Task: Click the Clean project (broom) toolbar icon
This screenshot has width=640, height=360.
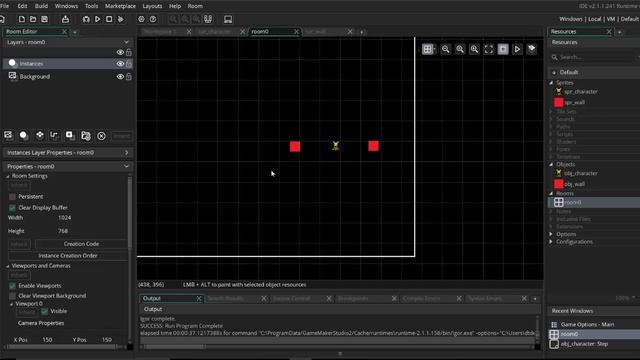Action: click(120, 19)
